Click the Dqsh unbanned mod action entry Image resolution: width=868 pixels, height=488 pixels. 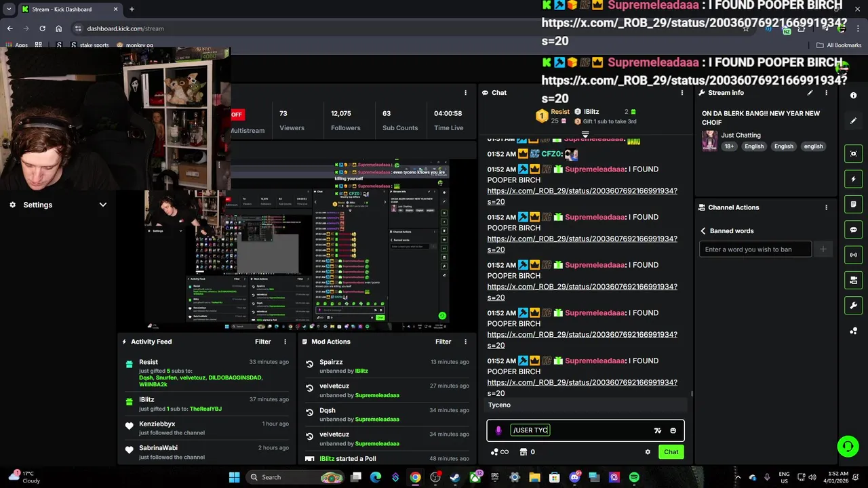387,415
